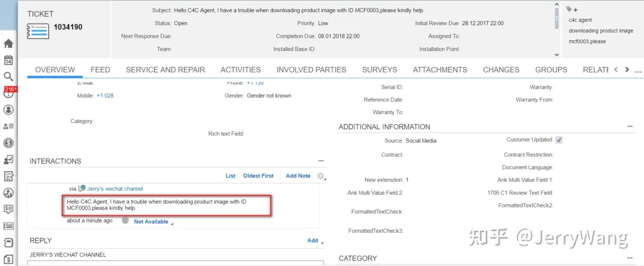Open the calendar icon in sidebar
Screen dimensions: 644x266
pos(9,60)
